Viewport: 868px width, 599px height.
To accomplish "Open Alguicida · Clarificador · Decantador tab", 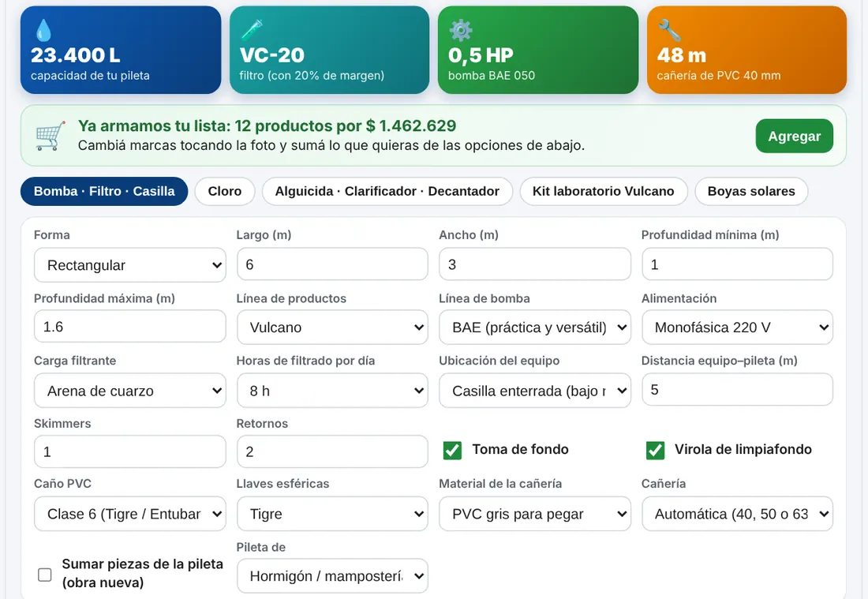I will click(x=387, y=192).
